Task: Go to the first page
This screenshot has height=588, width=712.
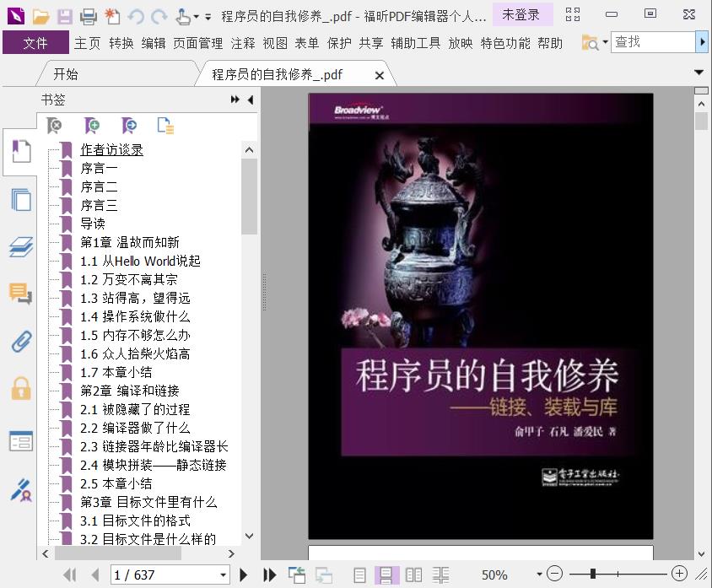Action: pos(70,575)
